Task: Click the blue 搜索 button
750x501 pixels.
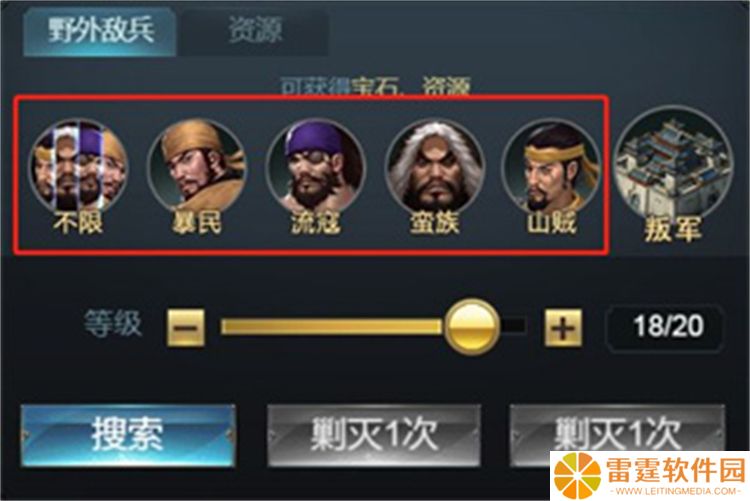Action: click(x=128, y=435)
